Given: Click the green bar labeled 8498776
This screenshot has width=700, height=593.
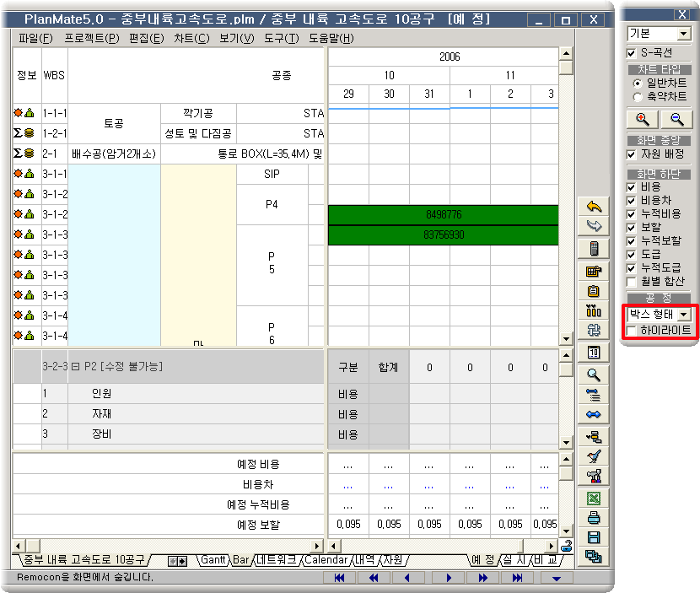Looking at the screenshot, I should click(x=443, y=215).
